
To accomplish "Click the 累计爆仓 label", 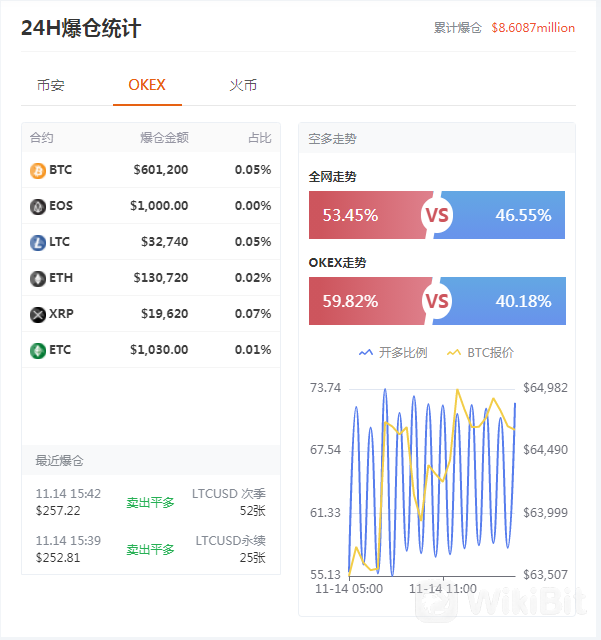I will pyautogui.click(x=458, y=28).
